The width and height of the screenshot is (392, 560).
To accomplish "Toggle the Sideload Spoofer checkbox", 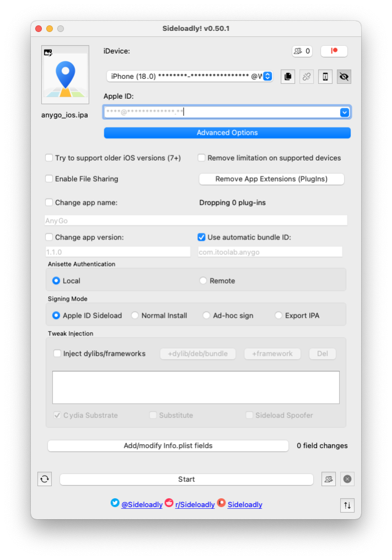I will [x=250, y=415].
